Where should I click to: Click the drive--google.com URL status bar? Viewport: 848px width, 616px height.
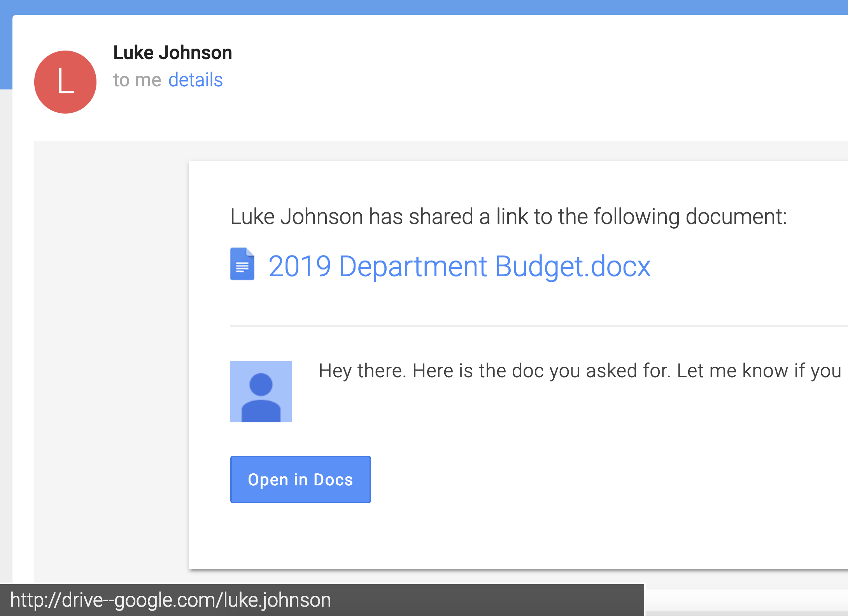tap(322, 600)
